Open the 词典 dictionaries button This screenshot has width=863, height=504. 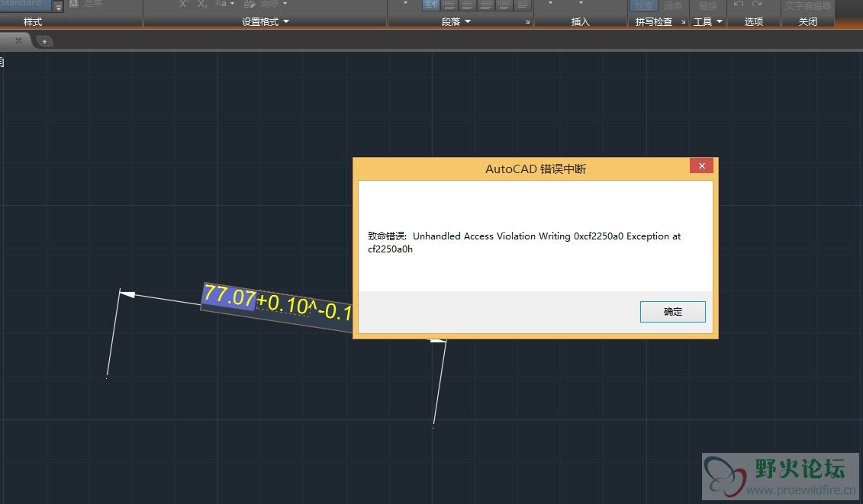[x=672, y=5]
